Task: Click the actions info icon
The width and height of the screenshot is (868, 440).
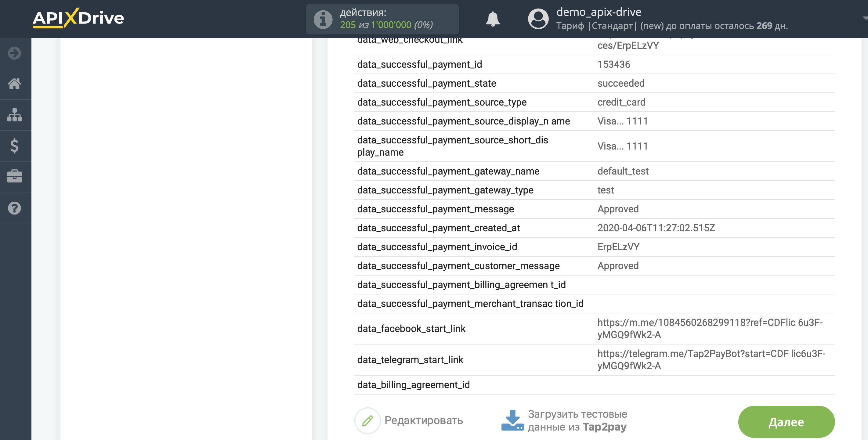Action: point(323,19)
